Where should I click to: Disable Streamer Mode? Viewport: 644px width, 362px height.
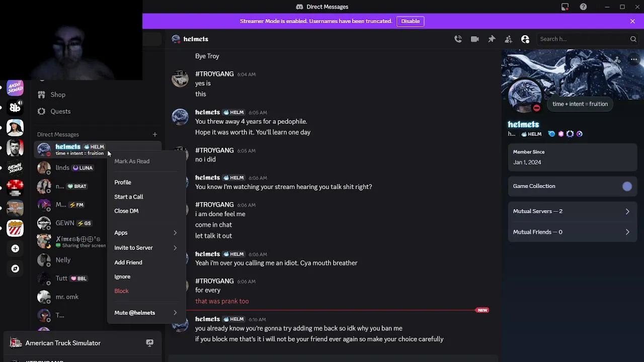410,21
